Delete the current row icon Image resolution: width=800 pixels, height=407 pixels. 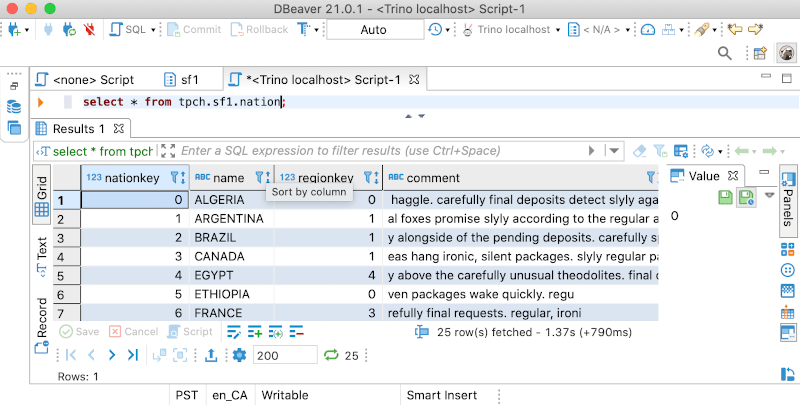coord(296,331)
